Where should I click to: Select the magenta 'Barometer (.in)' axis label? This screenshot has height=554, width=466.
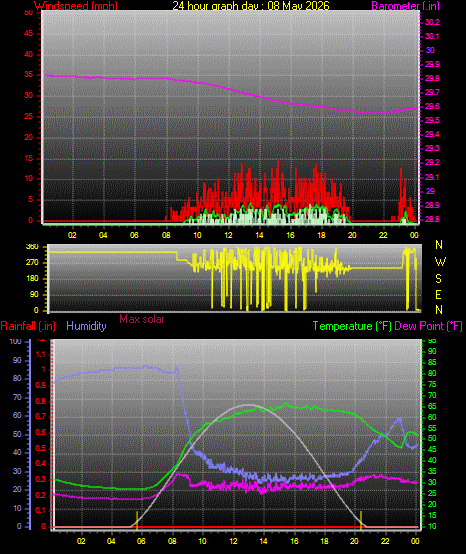pos(405,6)
